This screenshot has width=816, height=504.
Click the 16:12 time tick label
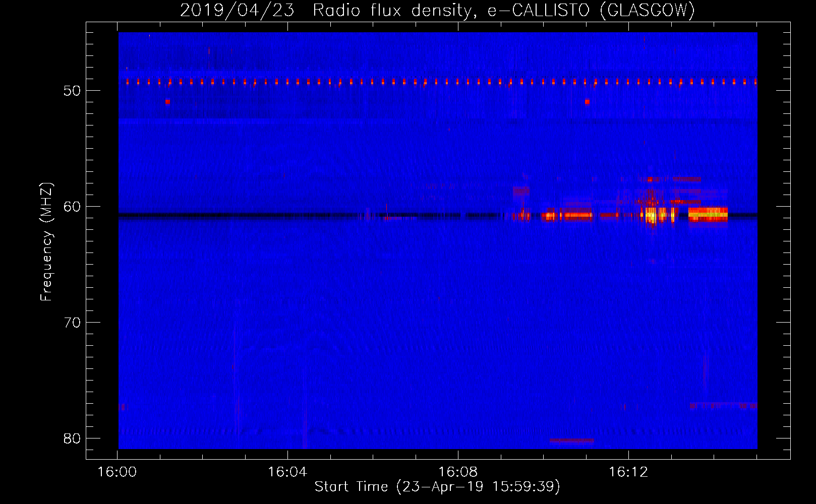(628, 472)
